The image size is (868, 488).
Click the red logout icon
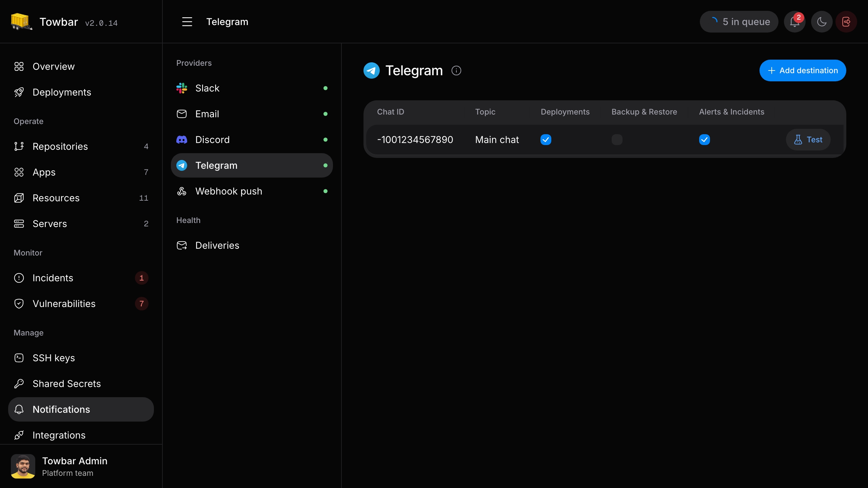coord(846,22)
